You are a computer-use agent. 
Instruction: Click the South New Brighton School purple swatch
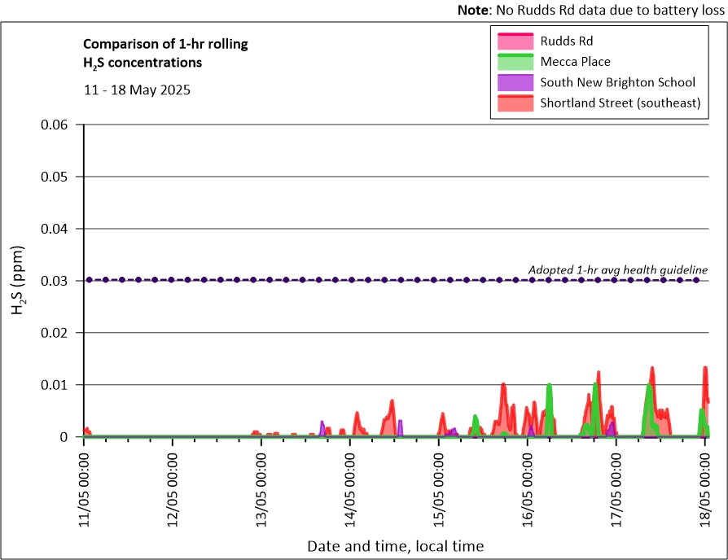tap(514, 82)
